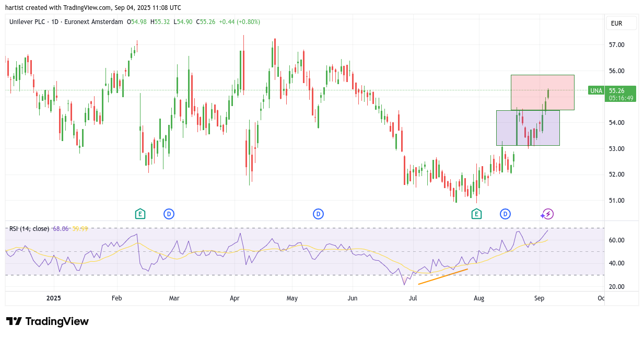Click the RSI value 68.06
Image resolution: width=644 pixels, height=337 pixels.
tap(61, 228)
